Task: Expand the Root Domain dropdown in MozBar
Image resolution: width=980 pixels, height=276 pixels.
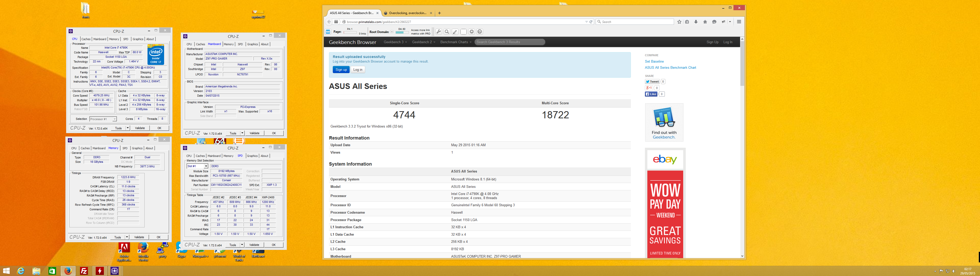Action: pos(392,32)
